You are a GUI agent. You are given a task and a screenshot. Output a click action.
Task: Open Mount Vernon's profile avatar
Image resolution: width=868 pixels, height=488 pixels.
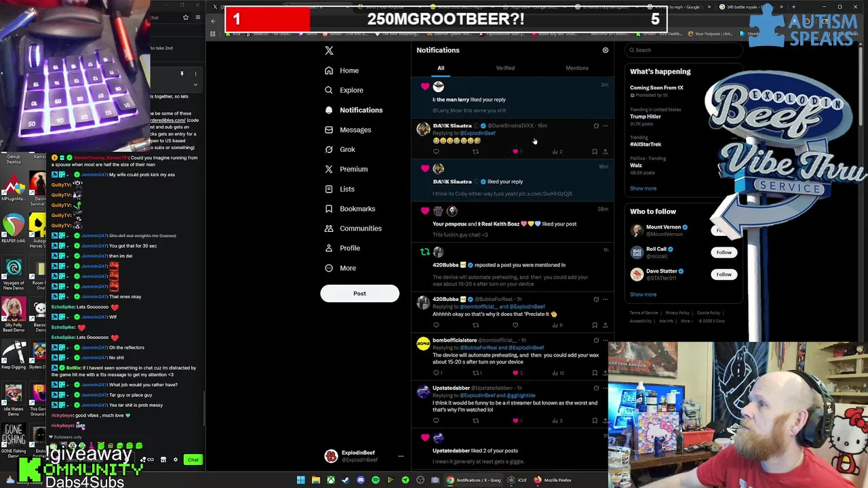coord(637,230)
